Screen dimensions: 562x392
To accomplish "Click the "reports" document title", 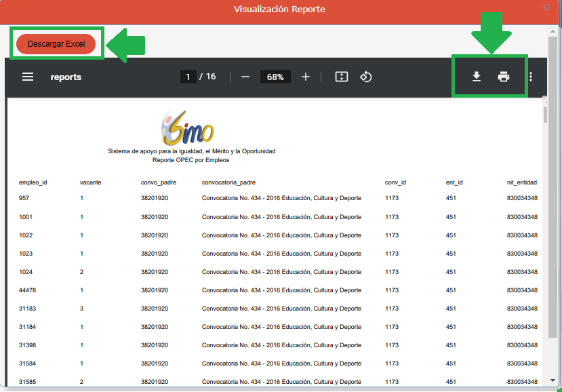I will tap(66, 77).
